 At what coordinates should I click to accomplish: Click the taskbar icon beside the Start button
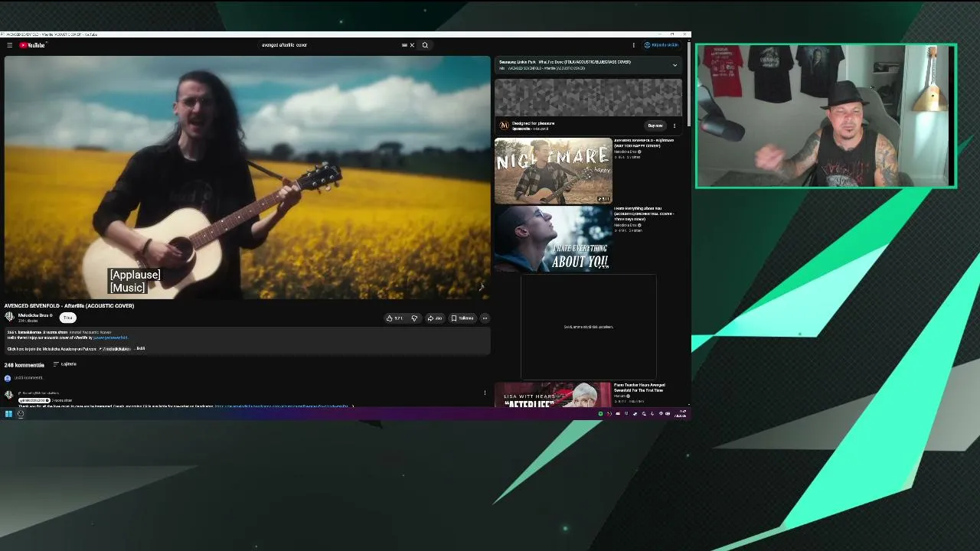21,414
